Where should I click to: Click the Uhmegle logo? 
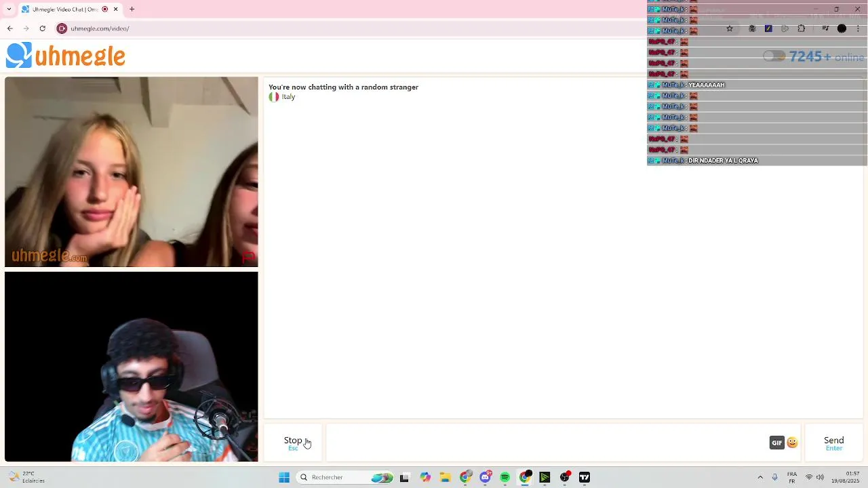[66, 56]
